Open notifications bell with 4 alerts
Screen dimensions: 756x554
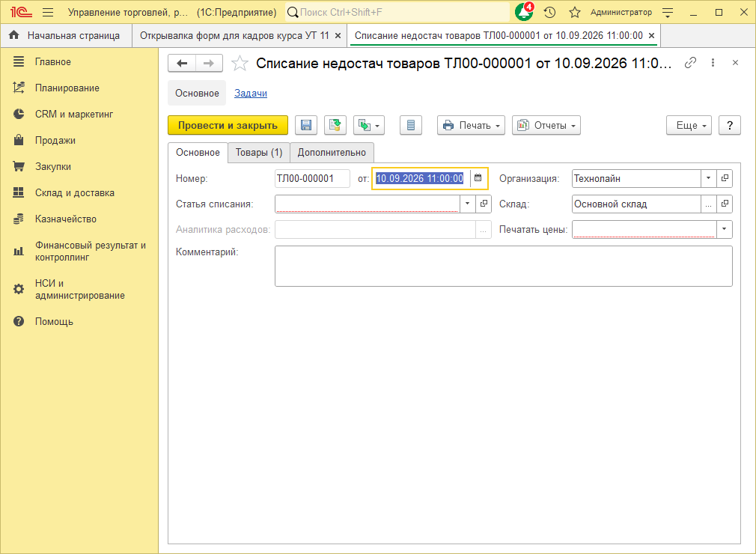524,12
